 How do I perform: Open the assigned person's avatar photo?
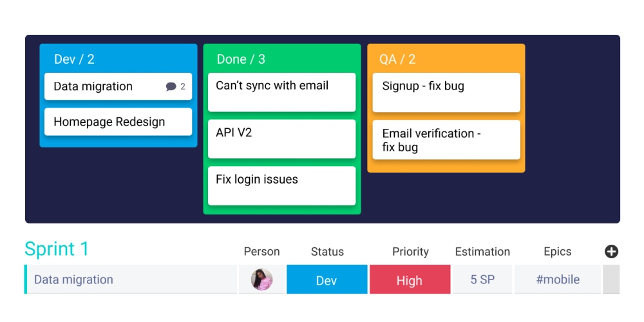click(x=261, y=279)
